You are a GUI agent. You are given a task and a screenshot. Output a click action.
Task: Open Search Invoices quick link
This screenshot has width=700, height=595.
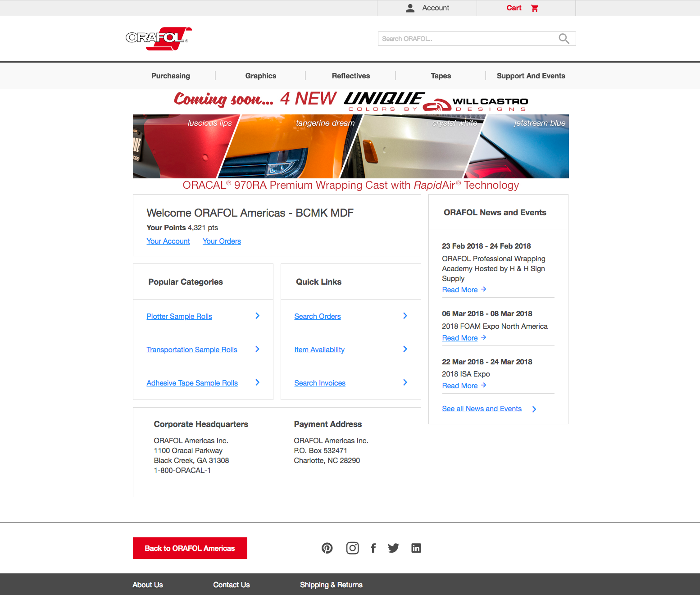[320, 383]
